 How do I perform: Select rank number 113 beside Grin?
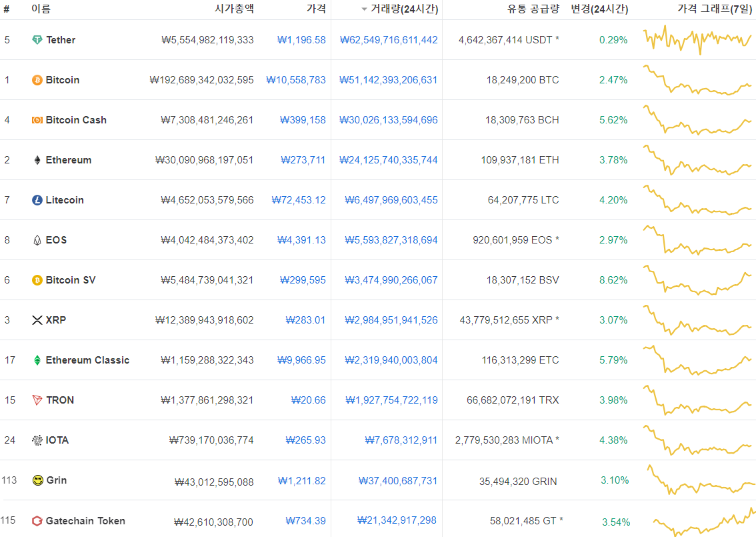tap(9, 480)
